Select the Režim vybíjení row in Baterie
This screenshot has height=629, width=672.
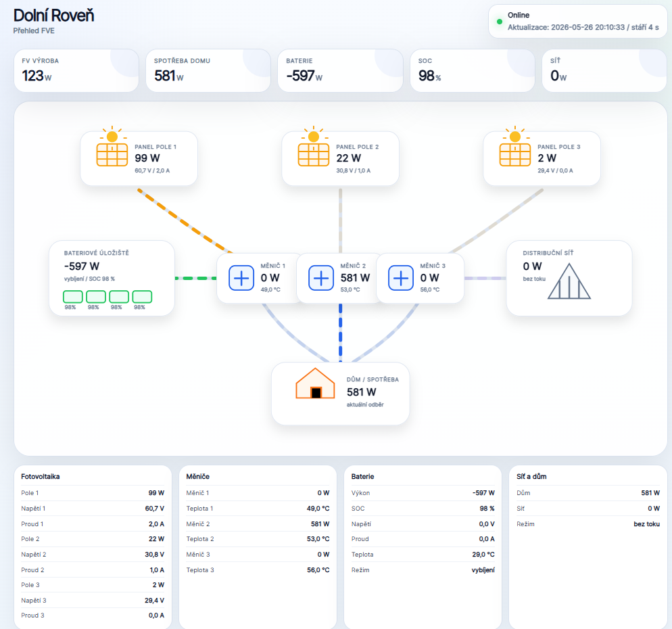(x=423, y=570)
